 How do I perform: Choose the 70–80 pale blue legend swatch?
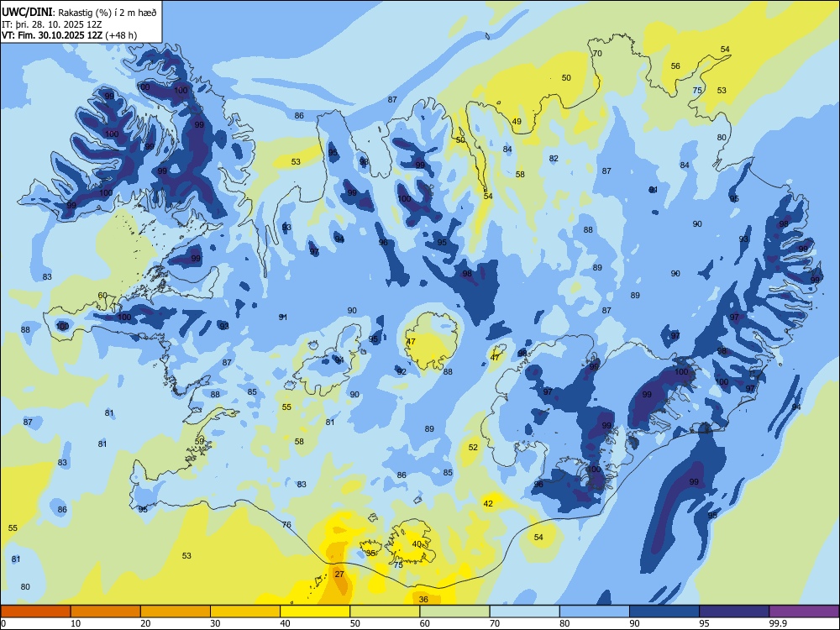coord(524,612)
